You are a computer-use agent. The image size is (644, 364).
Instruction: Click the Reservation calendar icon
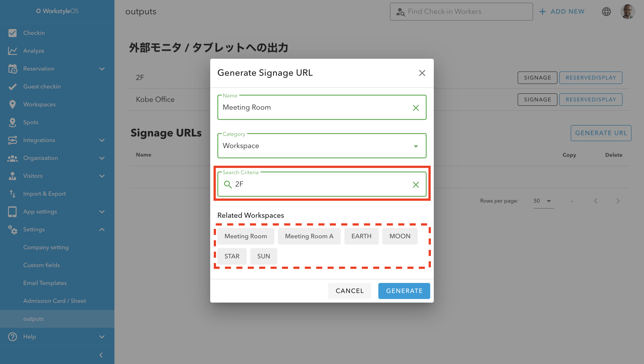[x=13, y=69]
